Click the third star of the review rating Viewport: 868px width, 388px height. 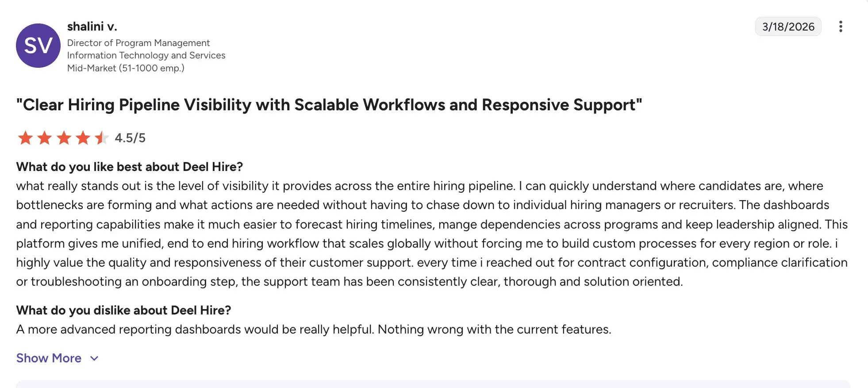coord(63,138)
